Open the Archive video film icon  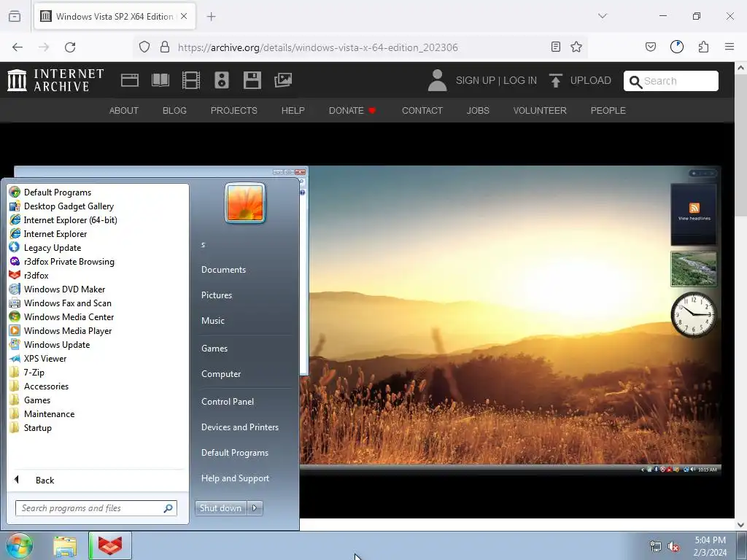(x=191, y=80)
